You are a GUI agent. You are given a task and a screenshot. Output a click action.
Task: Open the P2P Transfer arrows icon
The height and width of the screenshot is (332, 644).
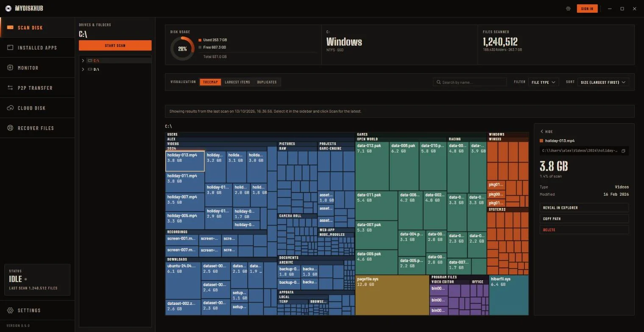10,88
